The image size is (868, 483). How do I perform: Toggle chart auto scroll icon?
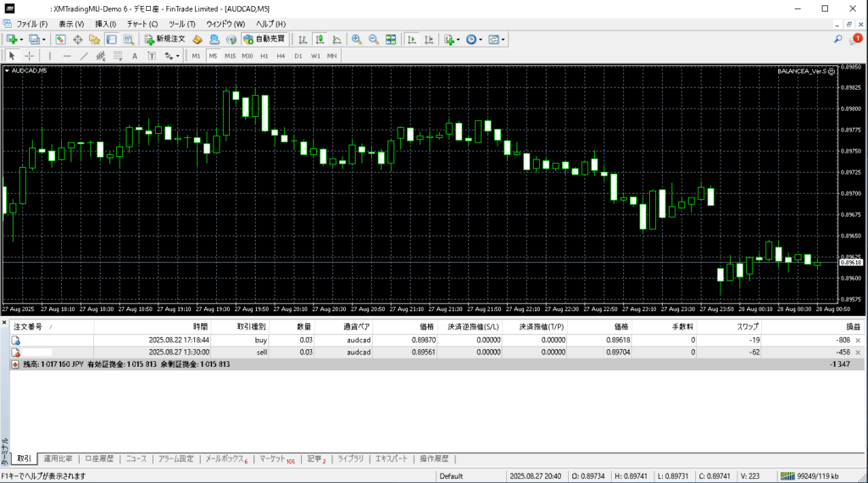(x=411, y=39)
